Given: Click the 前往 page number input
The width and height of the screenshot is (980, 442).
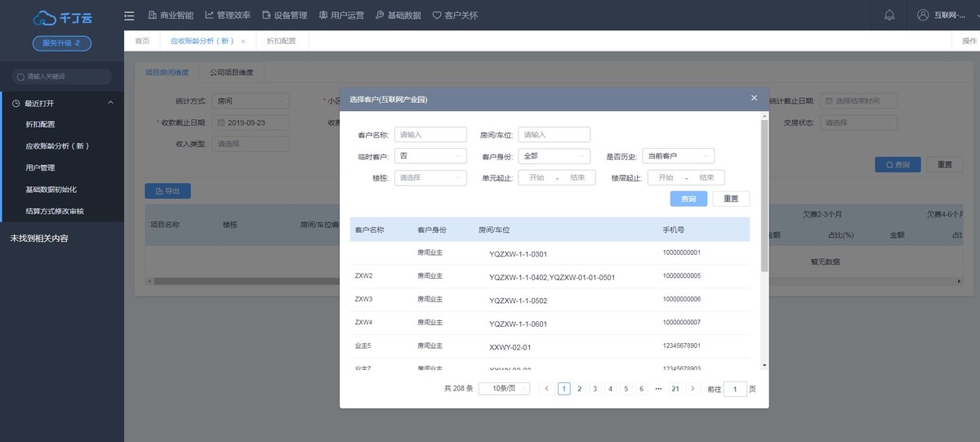Looking at the screenshot, I should tap(735, 389).
